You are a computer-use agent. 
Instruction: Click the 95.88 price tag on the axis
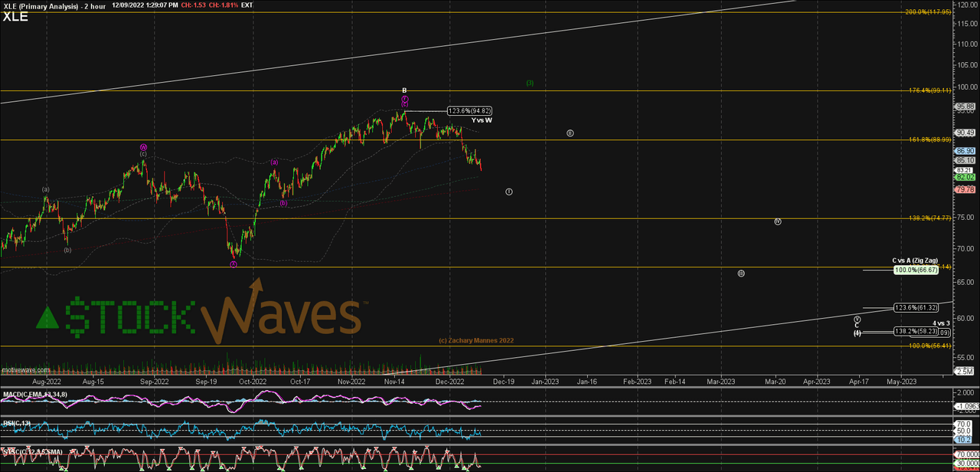[965, 106]
